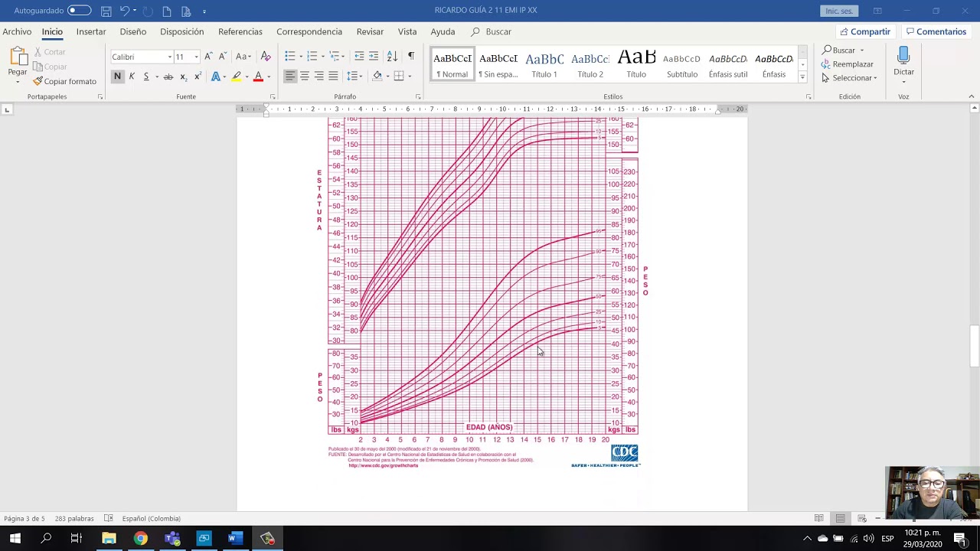
Task: Toggle italic (K) formatting
Action: tap(132, 77)
